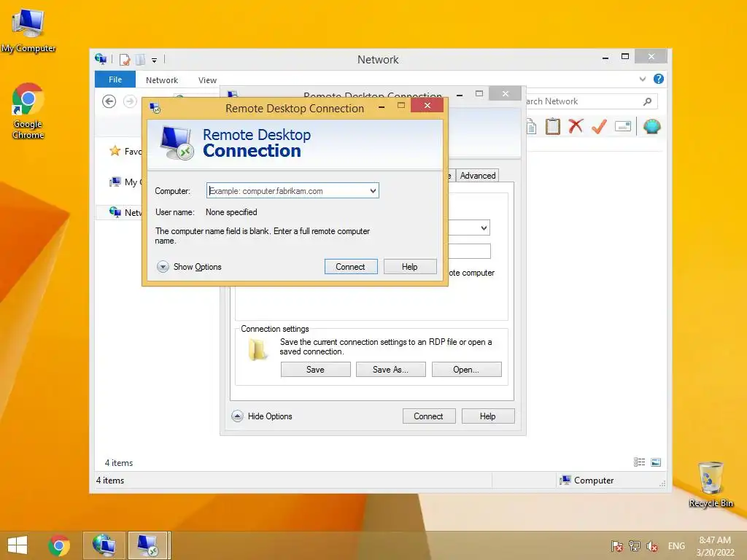Click the orange checkmark toolbar icon
The image size is (747, 560).
[599, 126]
